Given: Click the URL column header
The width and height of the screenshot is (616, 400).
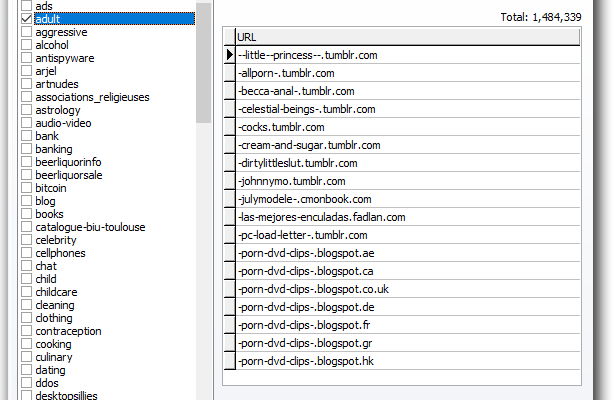Looking at the screenshot, I should coord(407,37).
